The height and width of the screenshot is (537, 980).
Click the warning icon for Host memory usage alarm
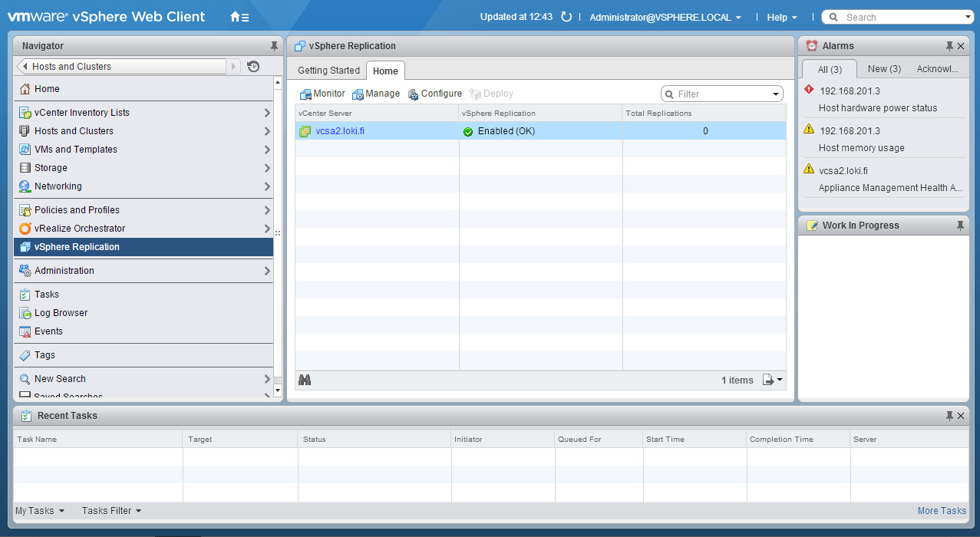[809, 130]
